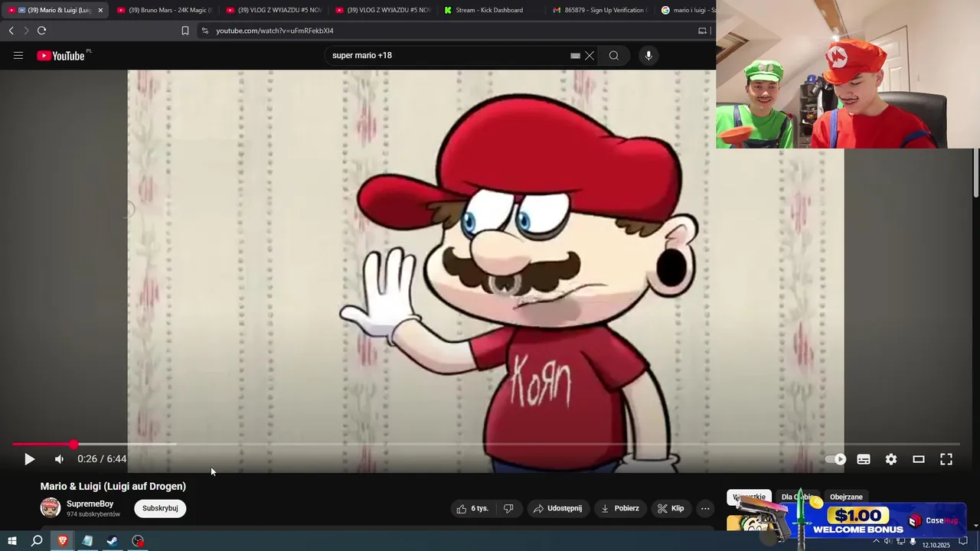
Task: Click the picture-in-picture icon at address bar end
Action: tap(702, 31)
